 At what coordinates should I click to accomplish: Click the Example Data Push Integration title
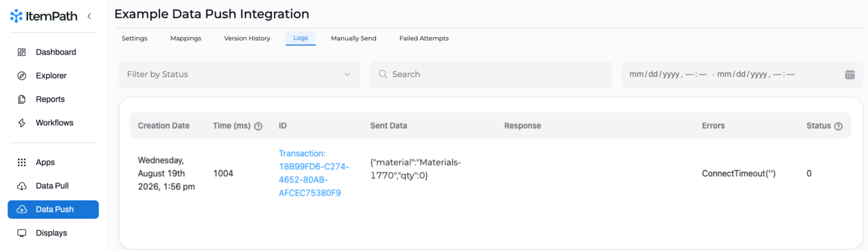[212, 14]
